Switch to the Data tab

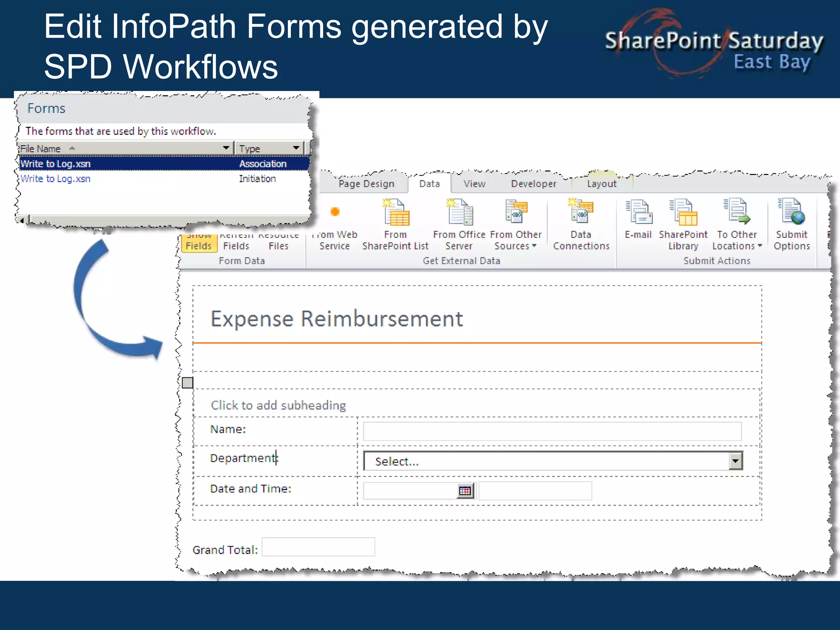click(x=429, y=184)
